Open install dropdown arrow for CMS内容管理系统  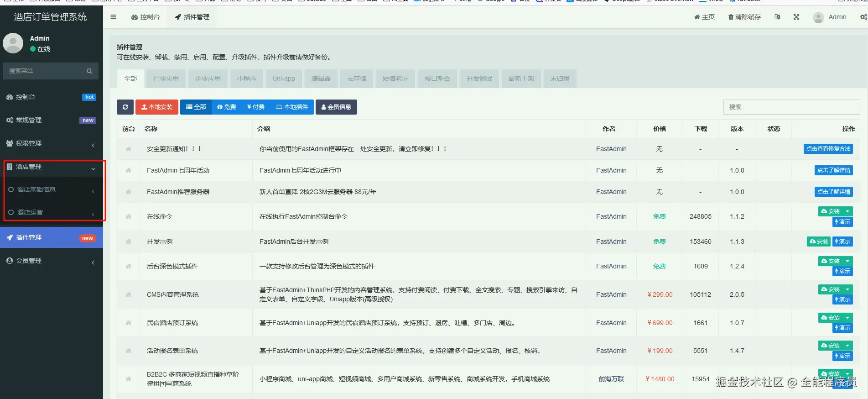(x=847, y=289)
